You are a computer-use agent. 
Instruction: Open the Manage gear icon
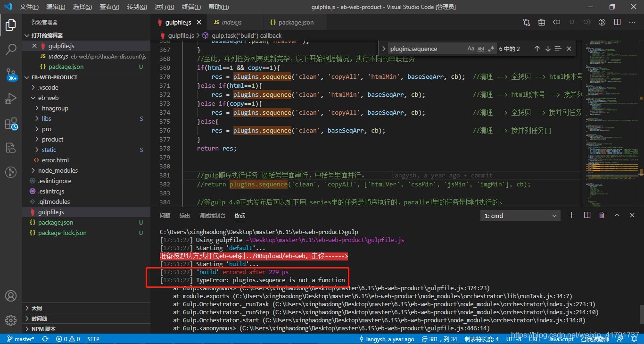tap(11, 320)
